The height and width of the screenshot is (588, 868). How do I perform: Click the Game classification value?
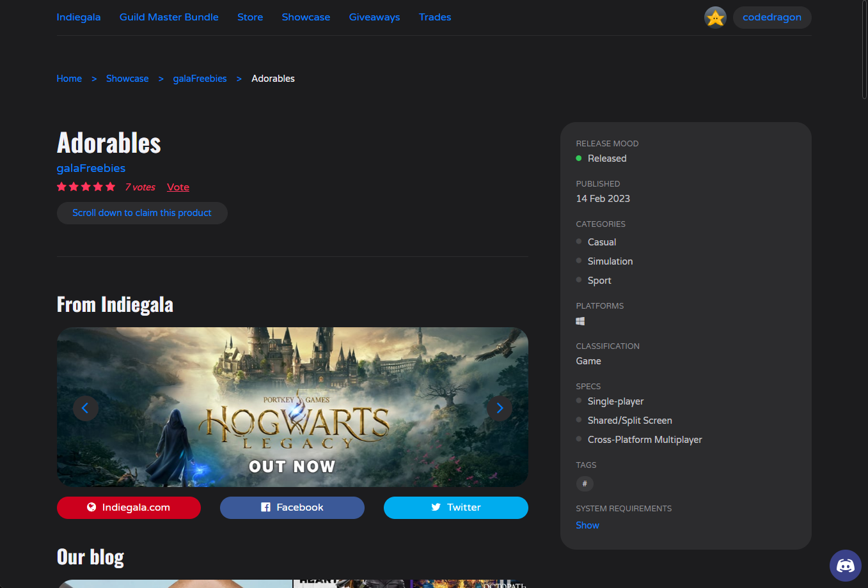pyautogui.click(x=588, y=361)
